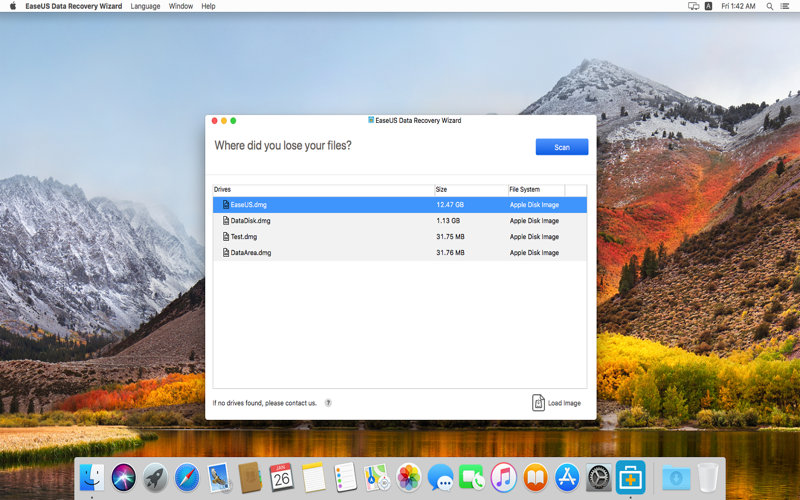Click the DataDisk.dmg file icon
Viewport: 800px width, 500px height.
tap(226, 220)
